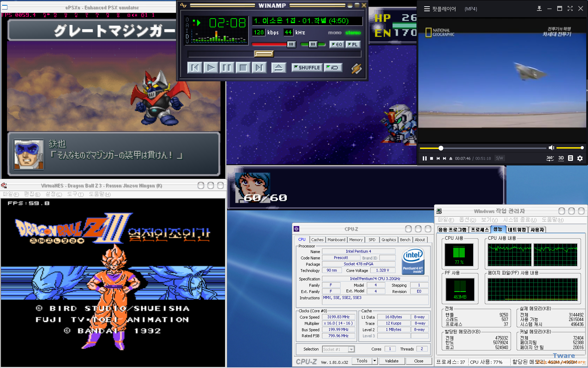
Task: Open VirtuaNES 도움말 menu
Action: (x=99, y=194)
